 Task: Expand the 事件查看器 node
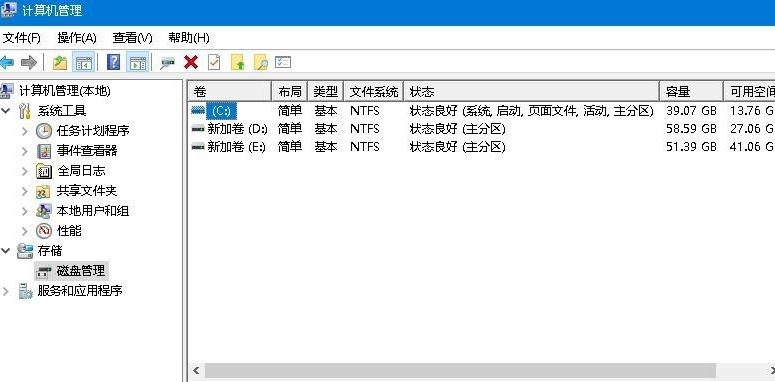(x=25, y=151)
